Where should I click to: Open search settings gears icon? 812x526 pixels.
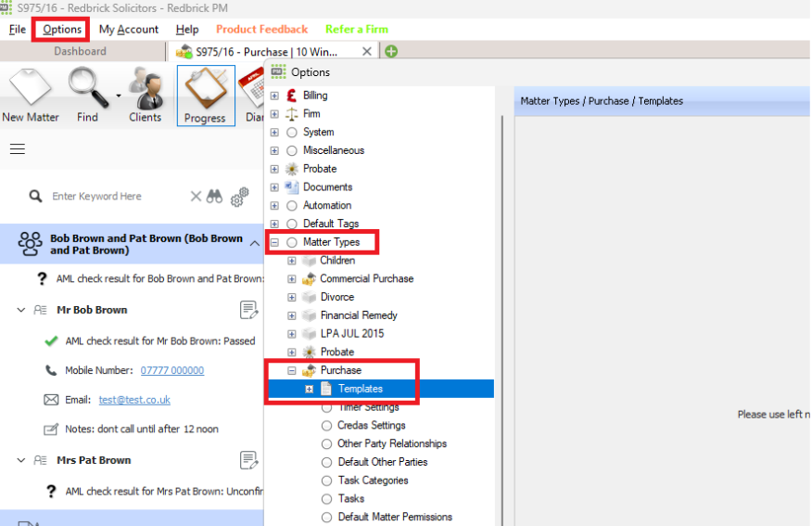pyautogui.click(x=239, y=197)
